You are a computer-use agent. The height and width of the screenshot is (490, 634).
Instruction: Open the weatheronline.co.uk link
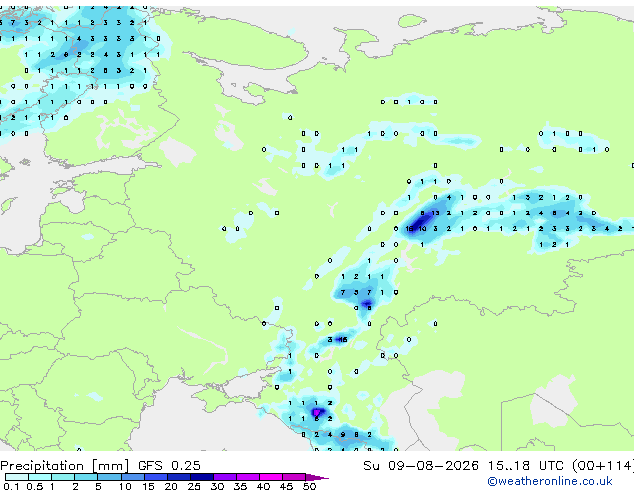pos(550,481)
